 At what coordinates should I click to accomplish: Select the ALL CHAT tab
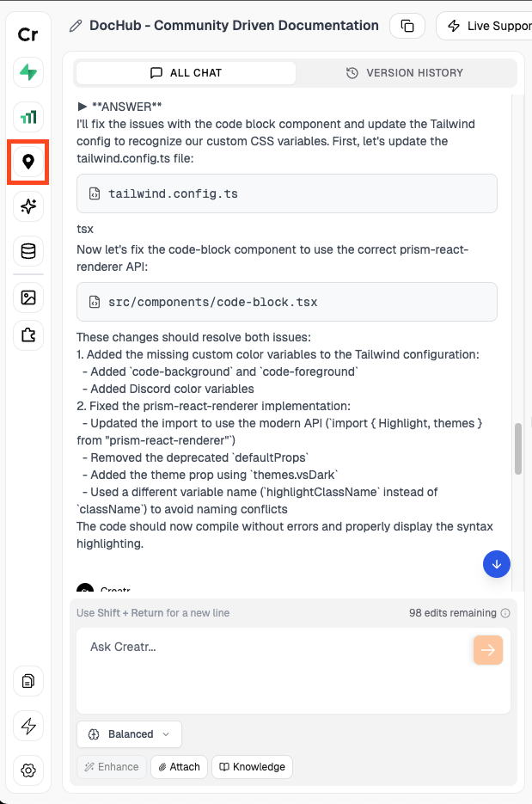186,73
